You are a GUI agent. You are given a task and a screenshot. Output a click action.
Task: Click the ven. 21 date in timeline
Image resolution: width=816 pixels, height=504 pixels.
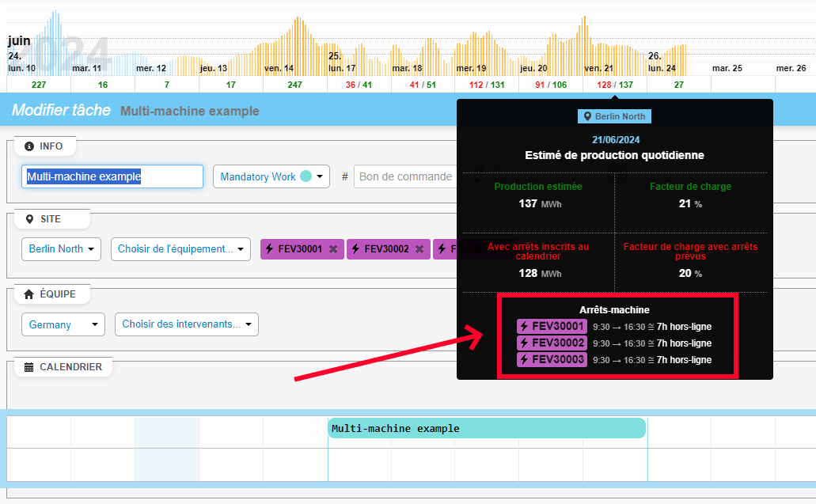[x=598, y=69]
